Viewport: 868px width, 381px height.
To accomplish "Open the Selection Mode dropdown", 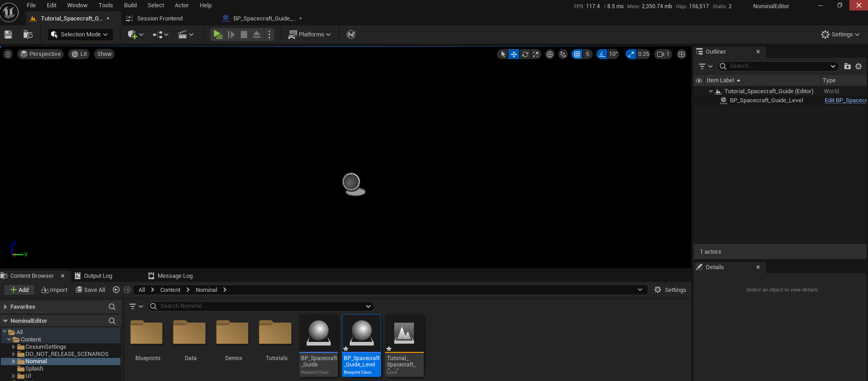I will pos(80,35).
